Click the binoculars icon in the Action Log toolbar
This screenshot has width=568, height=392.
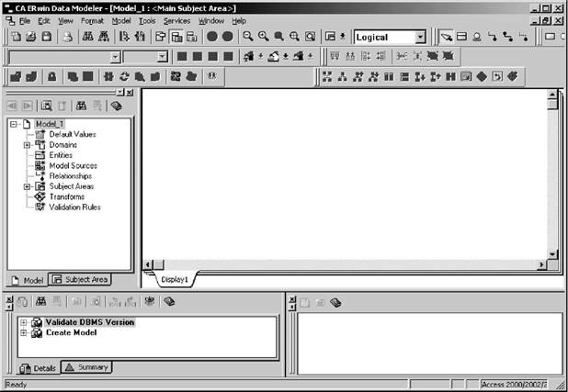pos(40,300)
